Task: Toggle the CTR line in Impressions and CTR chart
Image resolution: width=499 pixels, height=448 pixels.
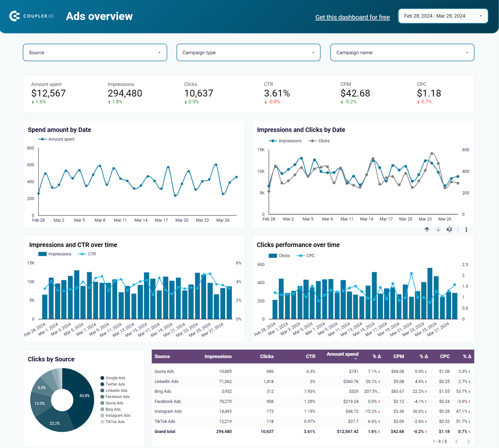Action: (91, 254)
